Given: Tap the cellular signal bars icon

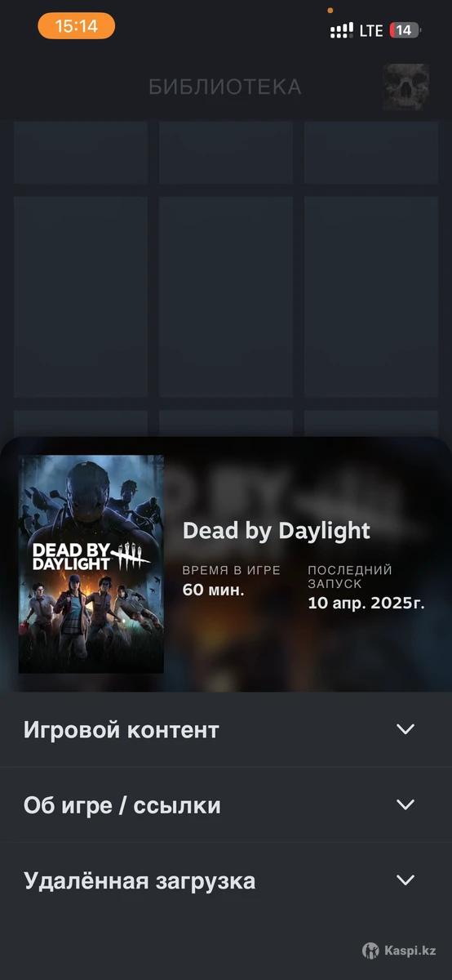Looking at the screenshot, I should [341, 31].
